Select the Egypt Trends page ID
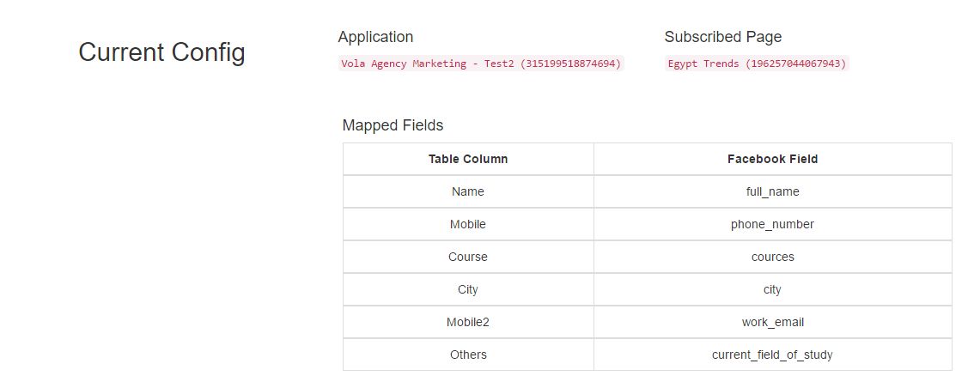The height and width of the screenshot is (388, 980). pos(757,64)
